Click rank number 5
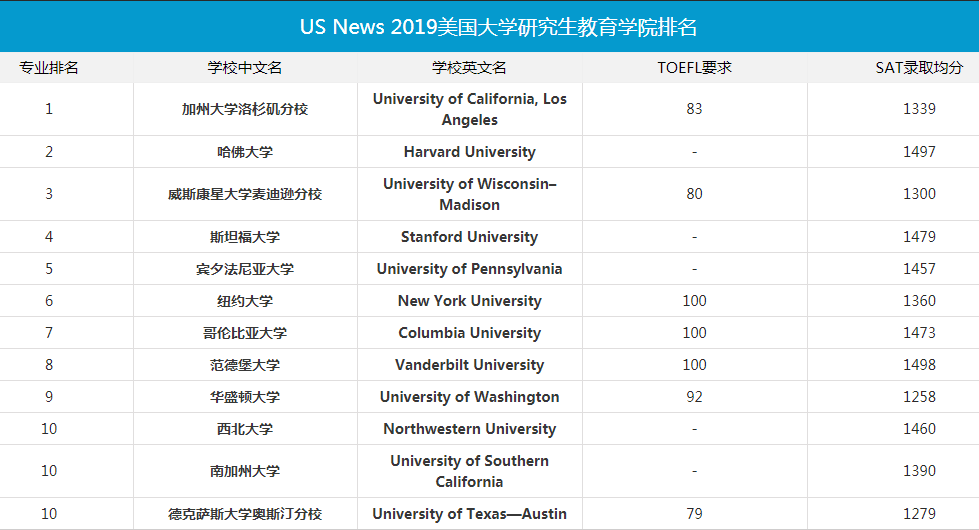This screenshot has width=979, height=530. point(49,268)
